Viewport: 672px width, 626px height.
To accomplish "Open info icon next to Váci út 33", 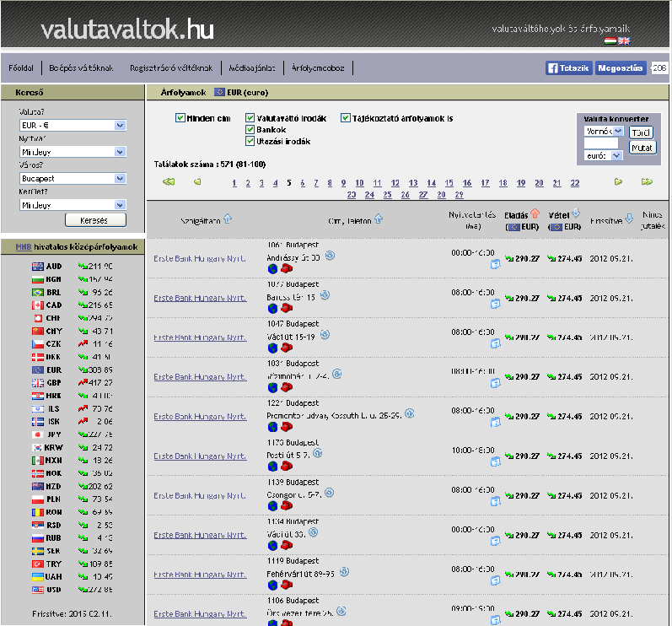I will 314,532.
